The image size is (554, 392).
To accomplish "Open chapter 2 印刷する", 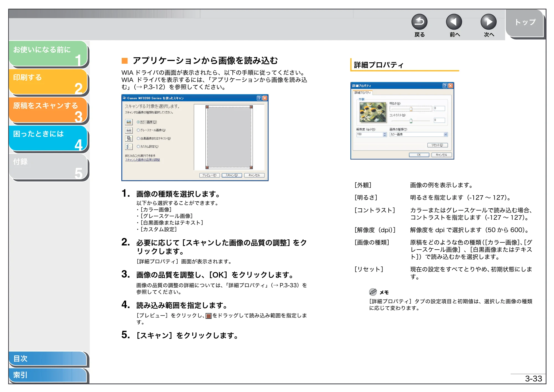I will click(48, 82).
